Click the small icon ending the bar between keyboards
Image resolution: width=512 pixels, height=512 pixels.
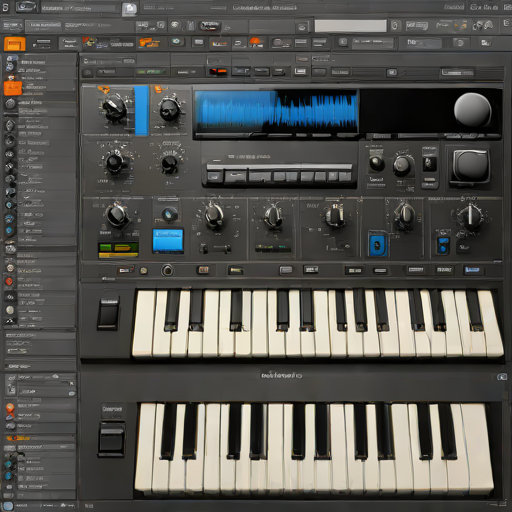pos(502,377)
